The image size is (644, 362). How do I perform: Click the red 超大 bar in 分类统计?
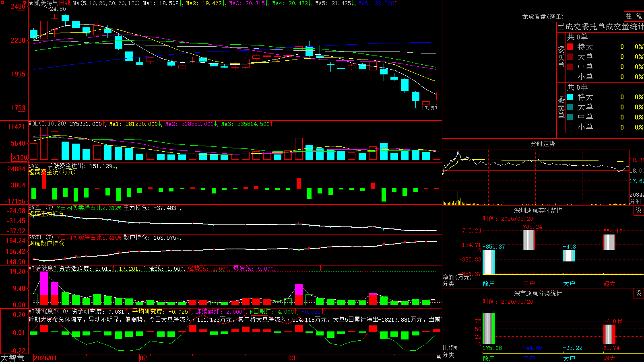[609, 334]
